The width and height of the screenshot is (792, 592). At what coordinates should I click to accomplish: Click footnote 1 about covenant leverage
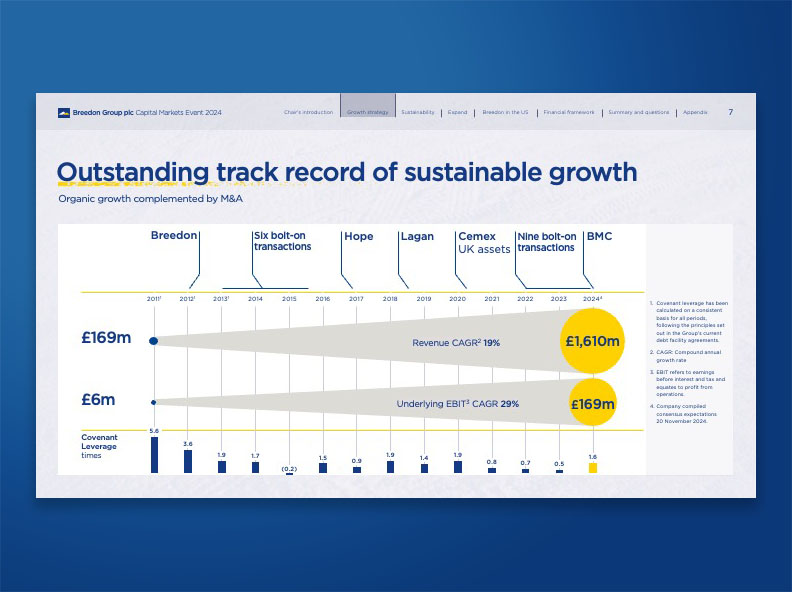click(x=689, y=322)
